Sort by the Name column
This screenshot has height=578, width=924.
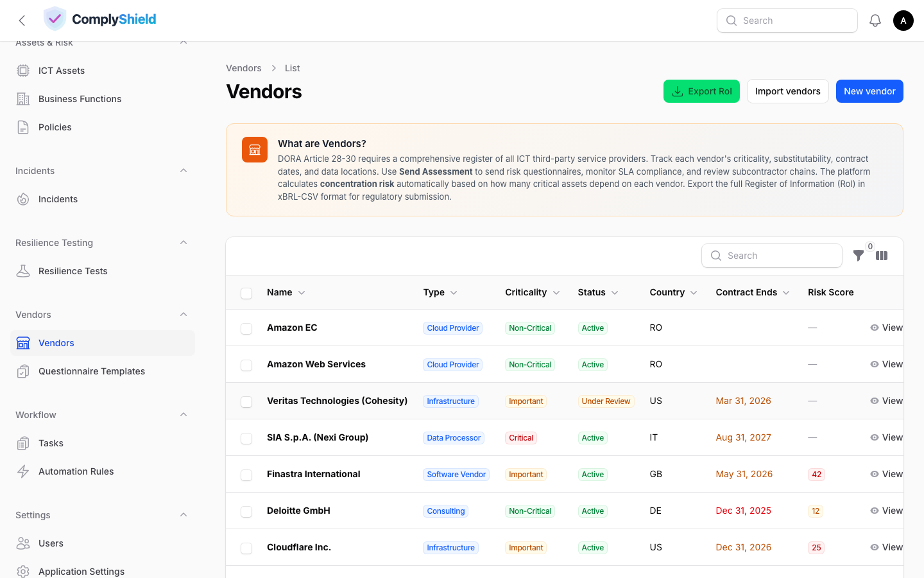point(286,292)
